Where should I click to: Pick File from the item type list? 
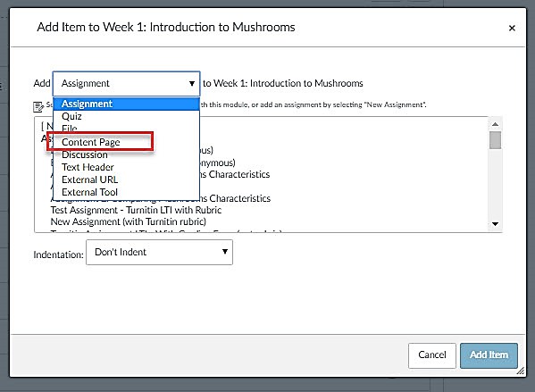pos(126,129)
